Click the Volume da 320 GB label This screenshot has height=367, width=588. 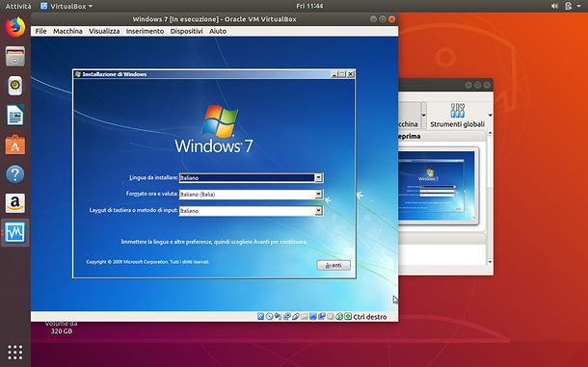[x=62, y=328]
